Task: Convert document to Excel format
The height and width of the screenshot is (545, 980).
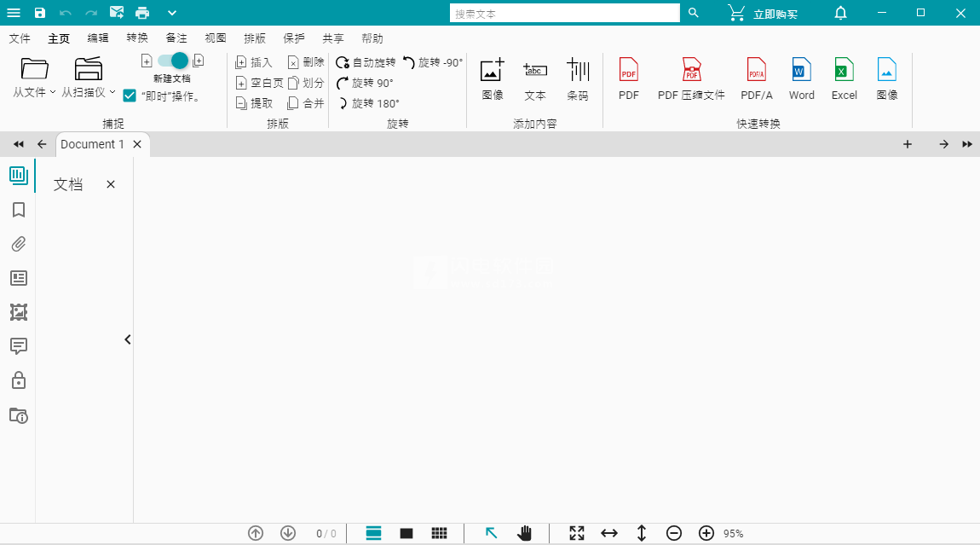Action: click(x=844, y=77)
